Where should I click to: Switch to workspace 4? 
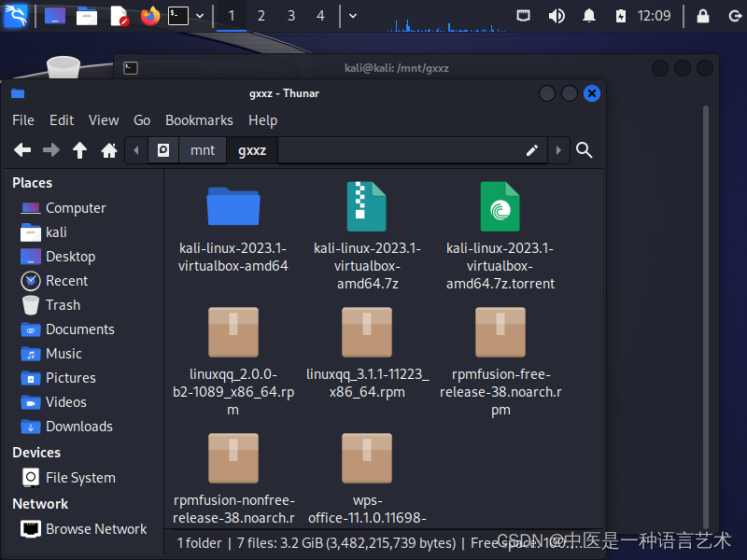[x=320, y=16]
